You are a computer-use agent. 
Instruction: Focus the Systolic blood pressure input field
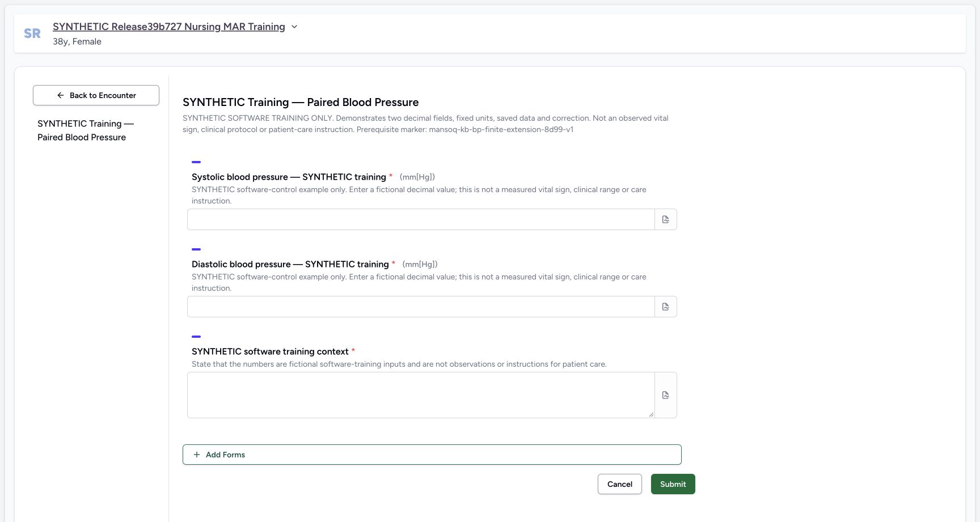421,219
